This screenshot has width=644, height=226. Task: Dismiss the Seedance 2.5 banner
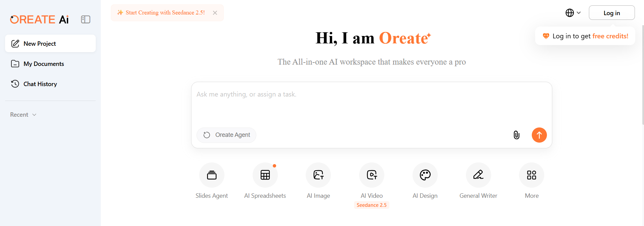(x=215, y=13)
